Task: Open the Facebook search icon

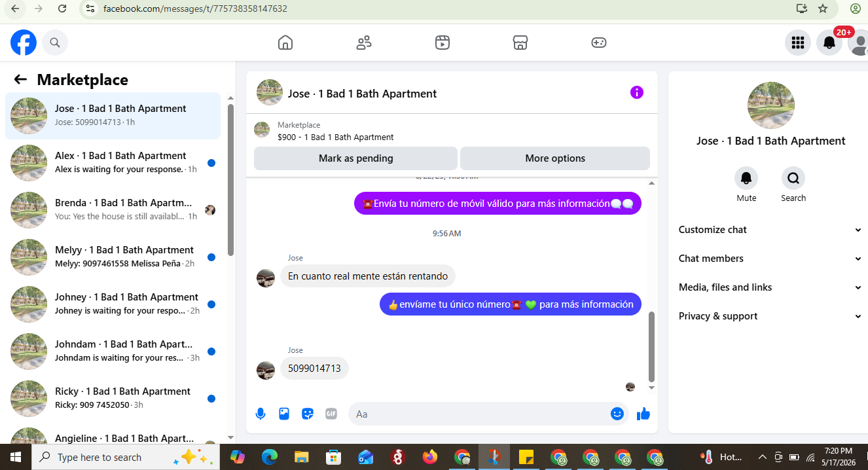Action: (55, 43)
